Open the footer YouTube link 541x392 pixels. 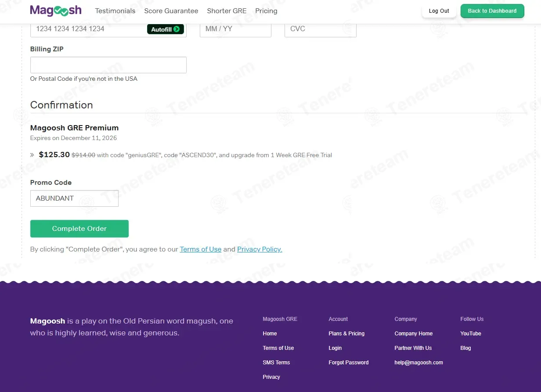click(471, 334)
